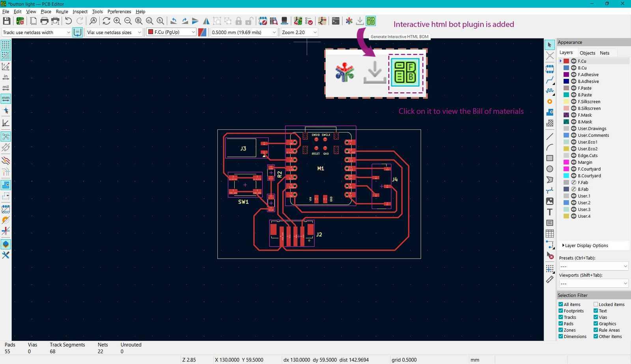Open the plot dialog
Screen dimensions: 631x364
(x=56, y=21)
